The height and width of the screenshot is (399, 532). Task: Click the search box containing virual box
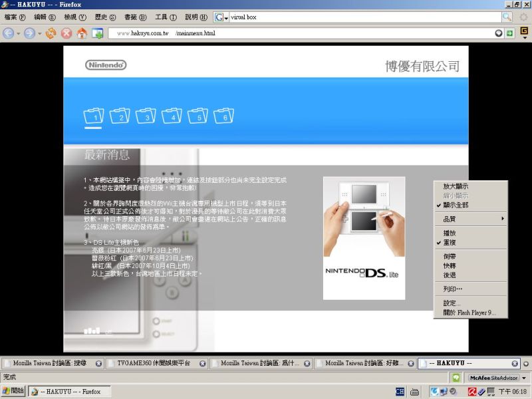tap(365, 17)
